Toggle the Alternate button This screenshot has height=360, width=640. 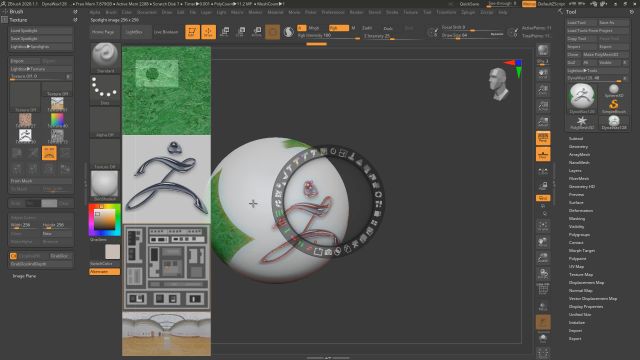104,271
